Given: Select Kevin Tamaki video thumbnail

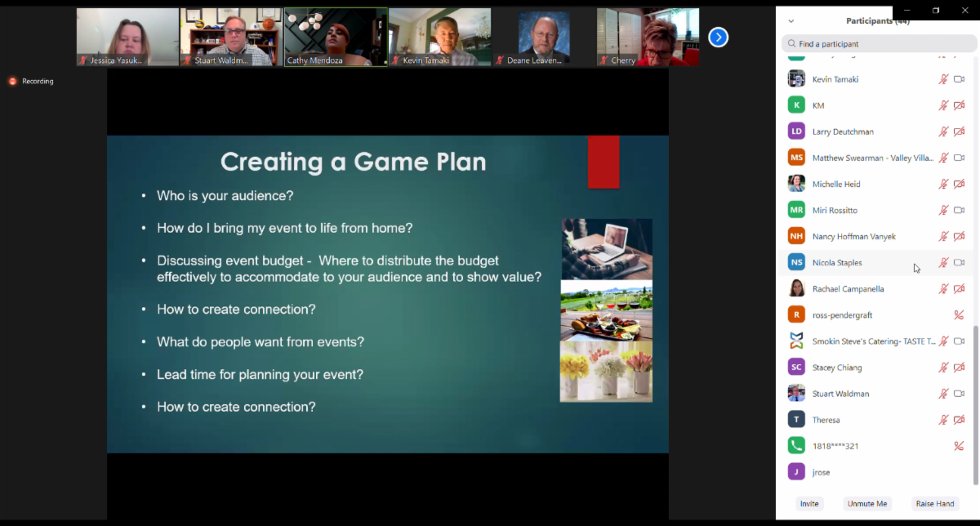Looking at the screenshot, I should click(439, 38).
